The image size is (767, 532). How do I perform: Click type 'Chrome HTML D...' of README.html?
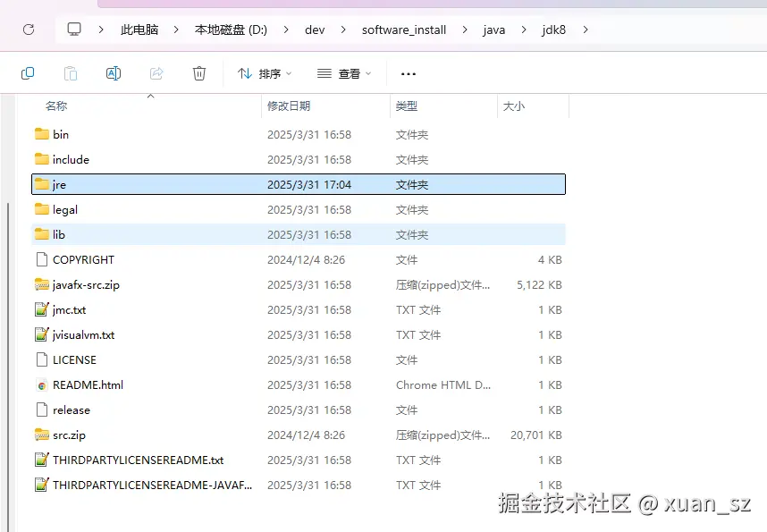(443, 385)
